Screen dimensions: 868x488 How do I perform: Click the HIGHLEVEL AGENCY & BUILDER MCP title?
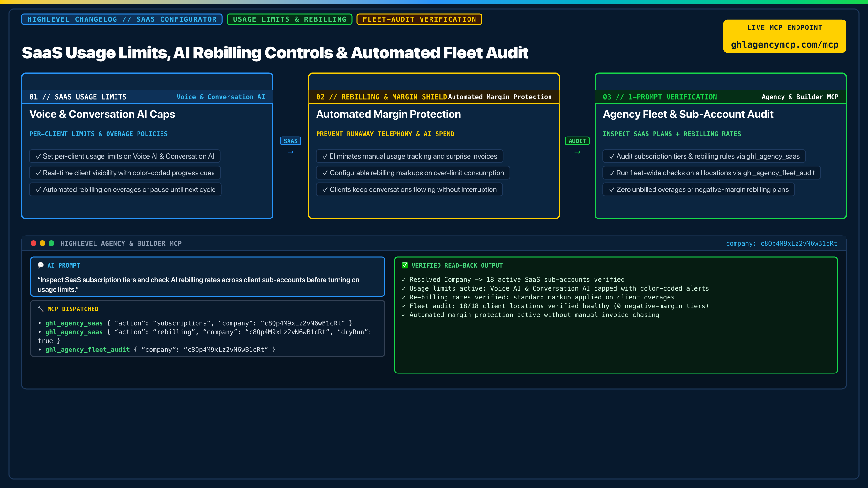pyautogui.click(x=121, y=243)
